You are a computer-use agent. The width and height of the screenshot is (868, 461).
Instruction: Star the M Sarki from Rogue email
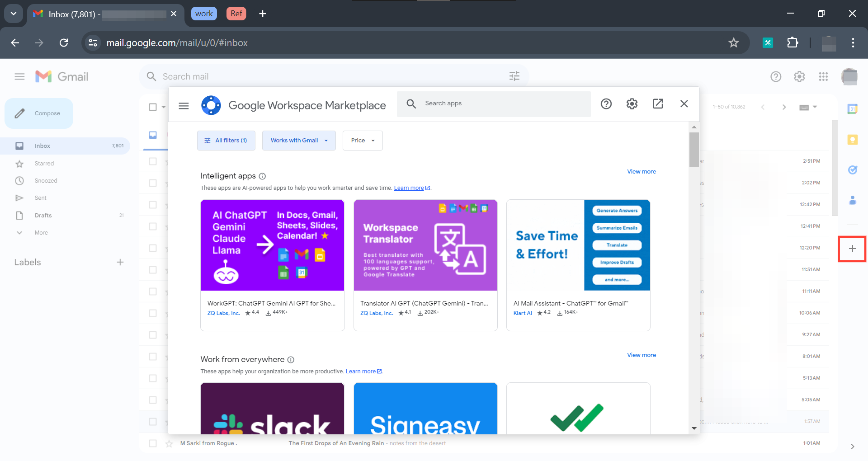coord(169,443)
